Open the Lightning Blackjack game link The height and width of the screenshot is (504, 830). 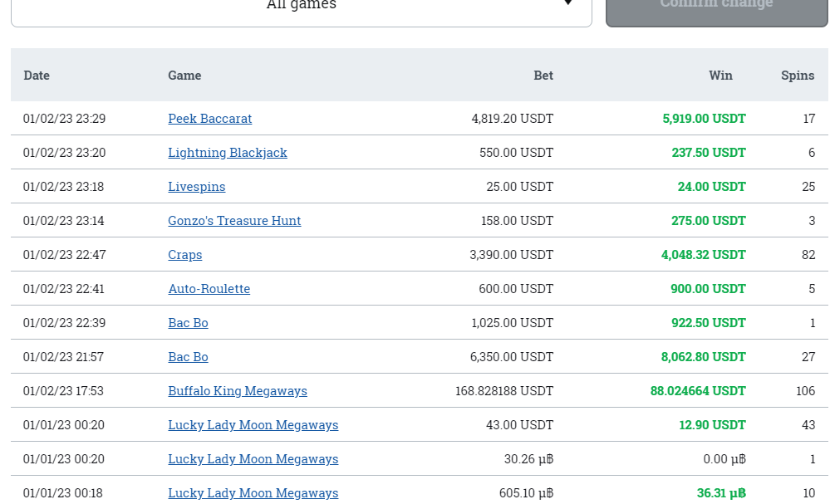(227, 153)
